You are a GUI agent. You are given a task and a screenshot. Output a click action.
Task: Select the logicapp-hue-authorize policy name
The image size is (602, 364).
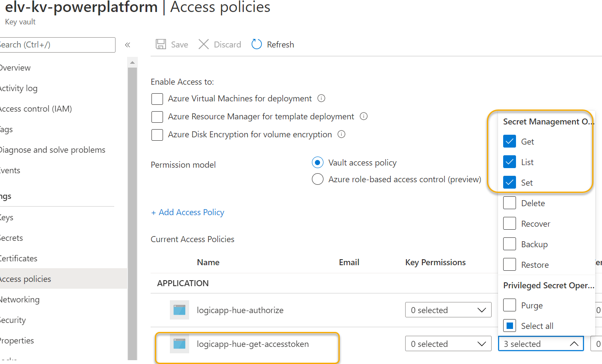[x=240, y=310]
